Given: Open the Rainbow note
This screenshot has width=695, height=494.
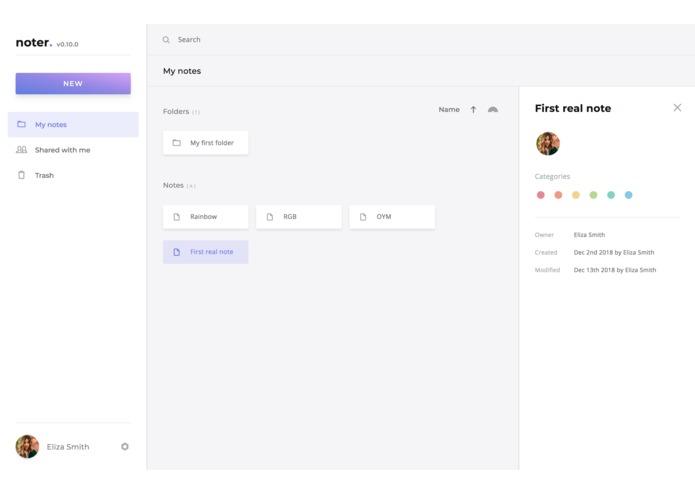Looking at the screenshot, I should click(x=206, y=217).
